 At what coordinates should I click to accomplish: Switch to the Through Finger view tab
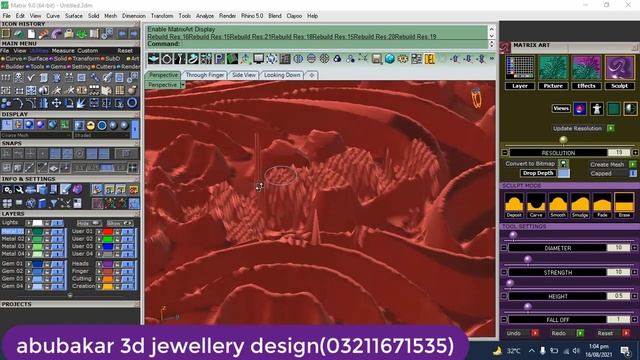click(x=204, y=75)
